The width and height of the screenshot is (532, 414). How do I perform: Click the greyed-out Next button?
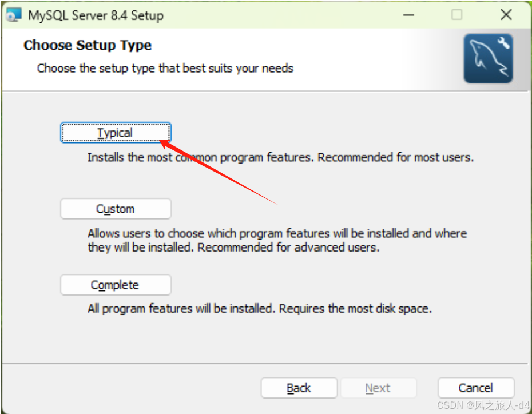tap(378, 388)
